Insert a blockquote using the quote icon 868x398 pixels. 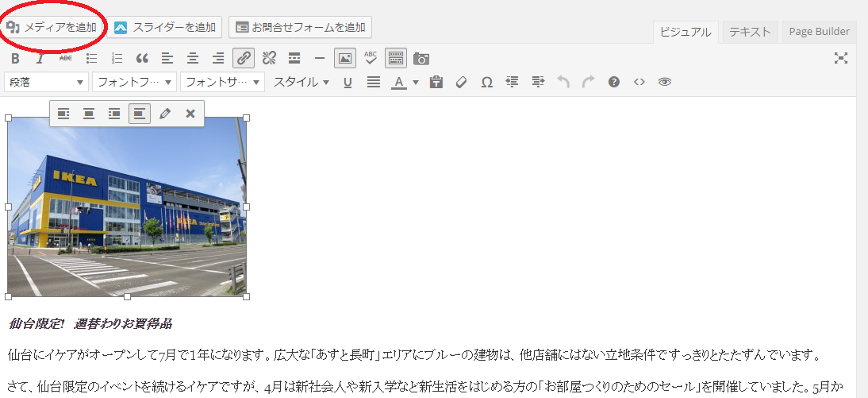pyautogui.click(x=142, y=58)
